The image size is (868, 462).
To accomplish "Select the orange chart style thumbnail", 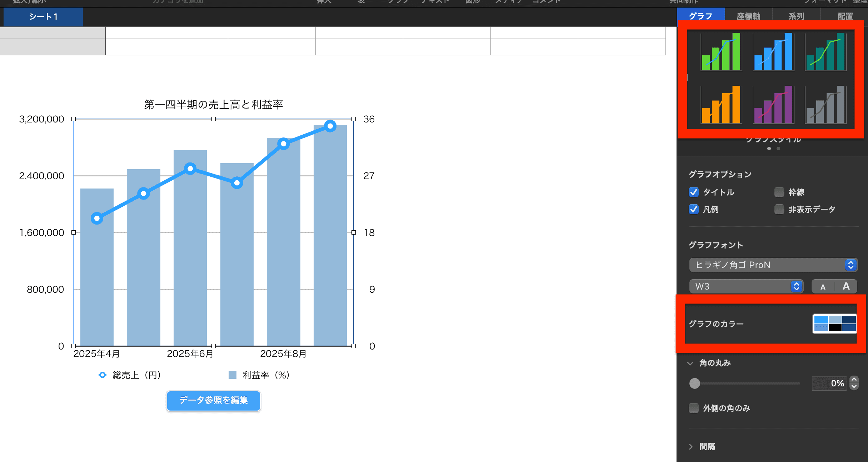I will 721,105.
